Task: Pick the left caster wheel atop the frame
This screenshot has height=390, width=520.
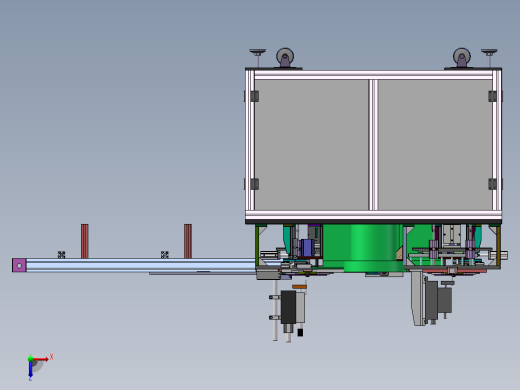Action: pyautogui.click(x=285, y=57)
